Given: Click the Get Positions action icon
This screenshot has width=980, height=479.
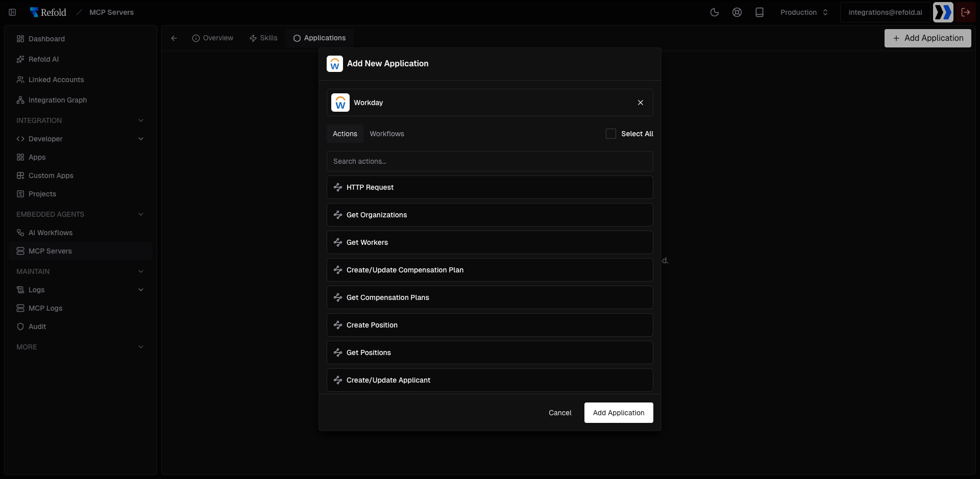Looking at the screenshot, I should tap(338, 352).
